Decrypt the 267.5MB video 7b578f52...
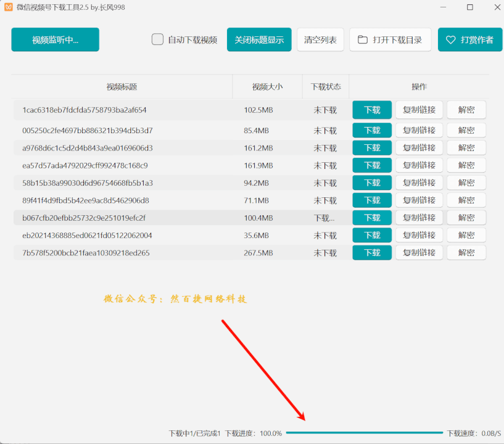 (466, 253)
